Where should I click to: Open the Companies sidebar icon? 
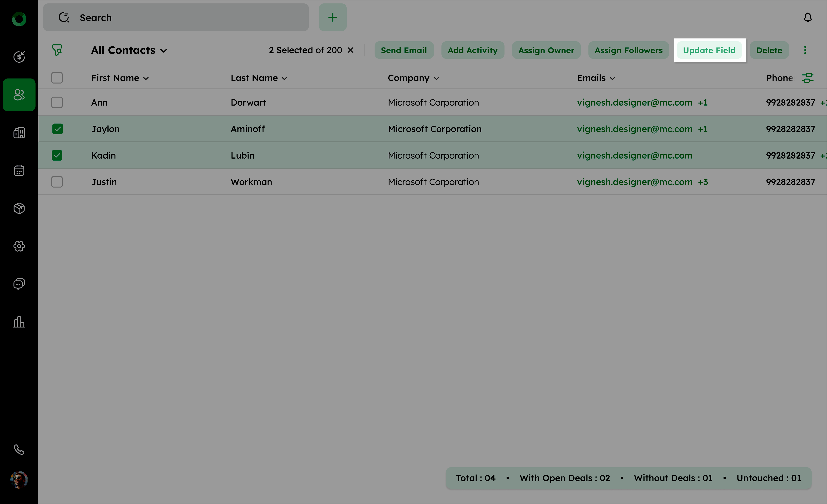[x=19, y=133]
